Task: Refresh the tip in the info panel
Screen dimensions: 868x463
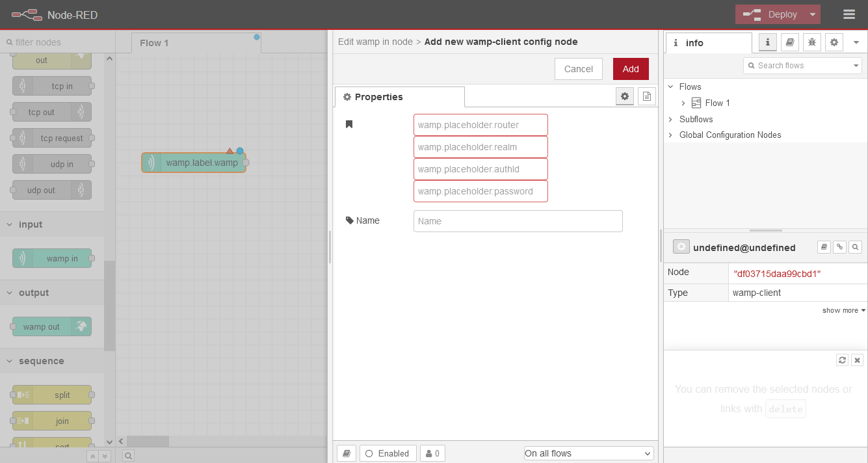Action: (842, 360)
